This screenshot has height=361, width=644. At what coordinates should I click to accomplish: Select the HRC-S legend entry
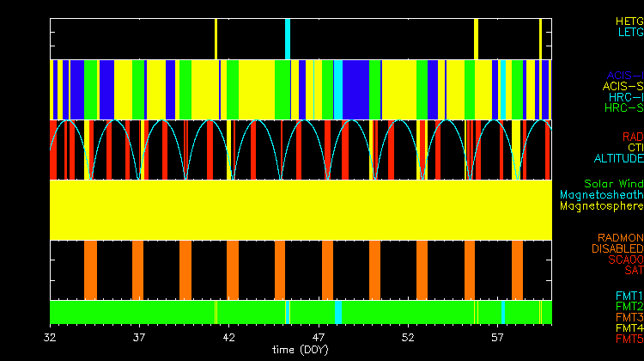click(x=623, y=108)
